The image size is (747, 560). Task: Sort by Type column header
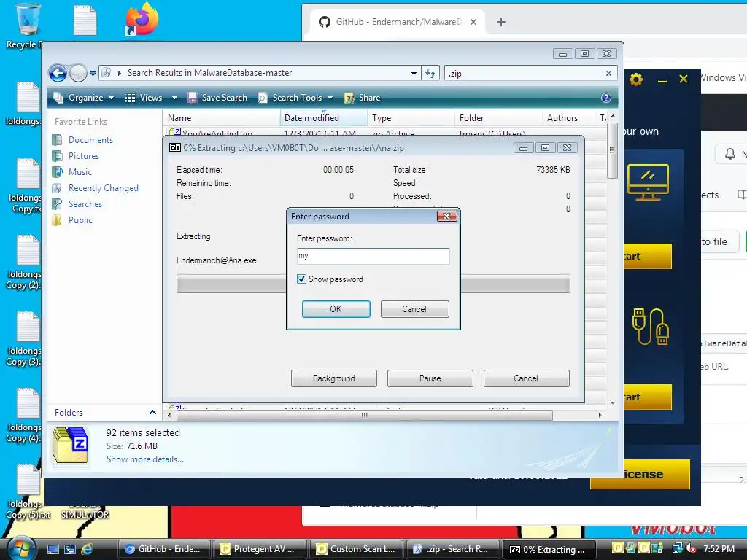point(411,117)
